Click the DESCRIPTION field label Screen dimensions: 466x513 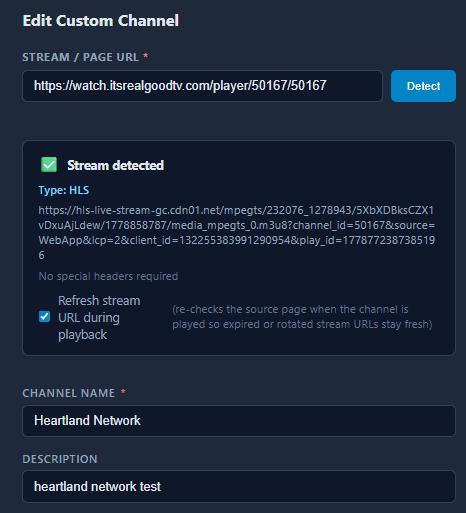60,459
